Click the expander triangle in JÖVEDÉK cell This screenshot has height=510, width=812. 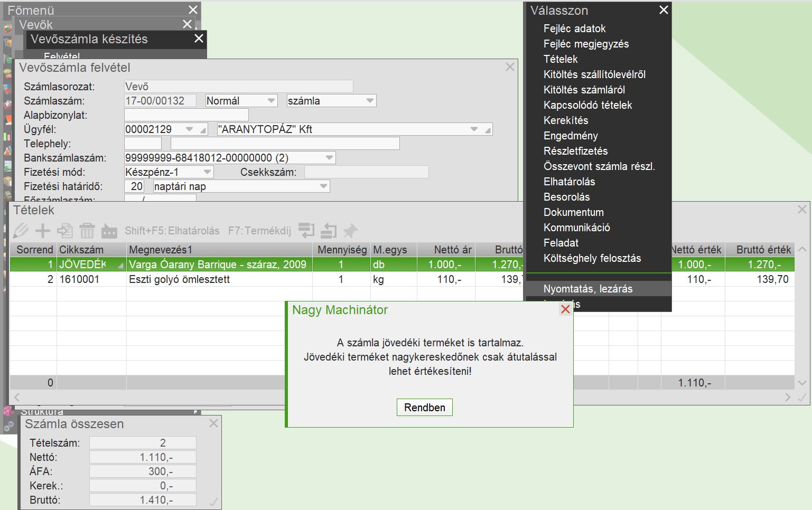tap(121, 265)
